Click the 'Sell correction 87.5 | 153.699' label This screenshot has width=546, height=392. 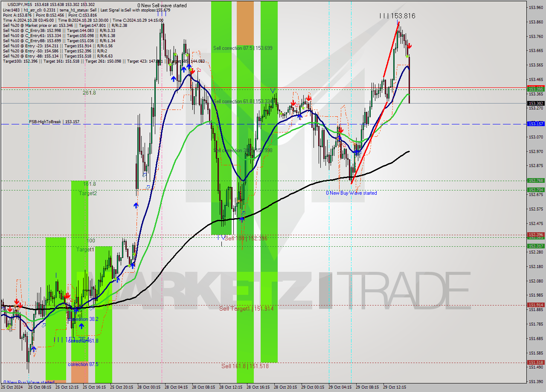tap(243, 48)
